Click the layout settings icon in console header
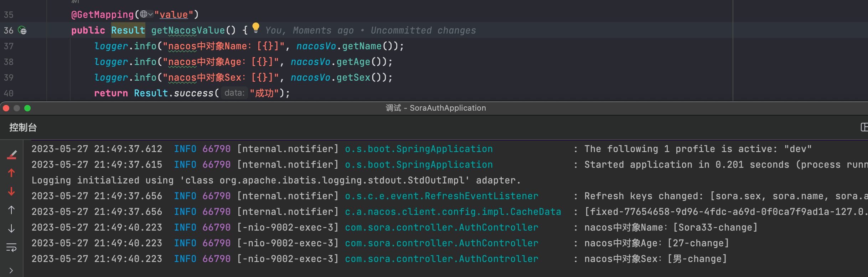868x277 pixels. 864,127
